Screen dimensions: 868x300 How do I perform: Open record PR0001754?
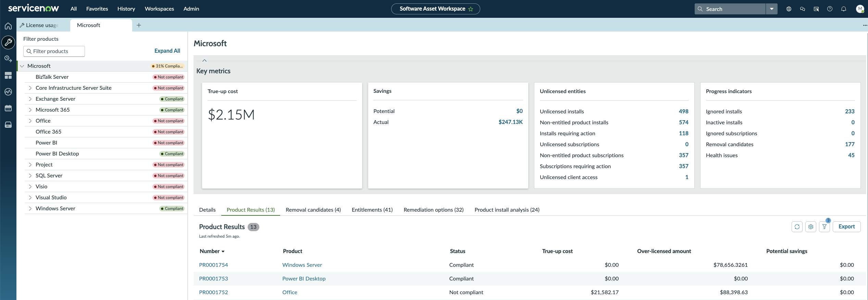pos(213,265)
